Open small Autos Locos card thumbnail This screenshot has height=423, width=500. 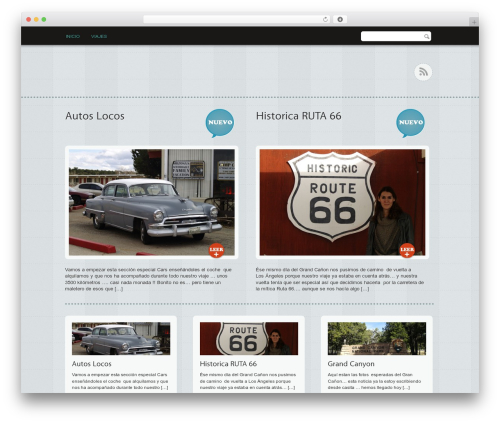click(x=121, y=338)
